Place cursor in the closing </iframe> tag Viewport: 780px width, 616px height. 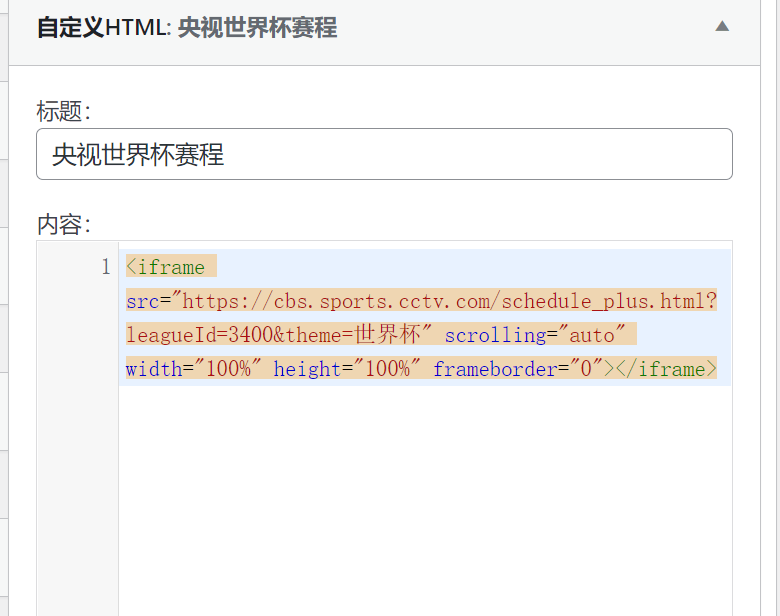click(x=666, y=369)
